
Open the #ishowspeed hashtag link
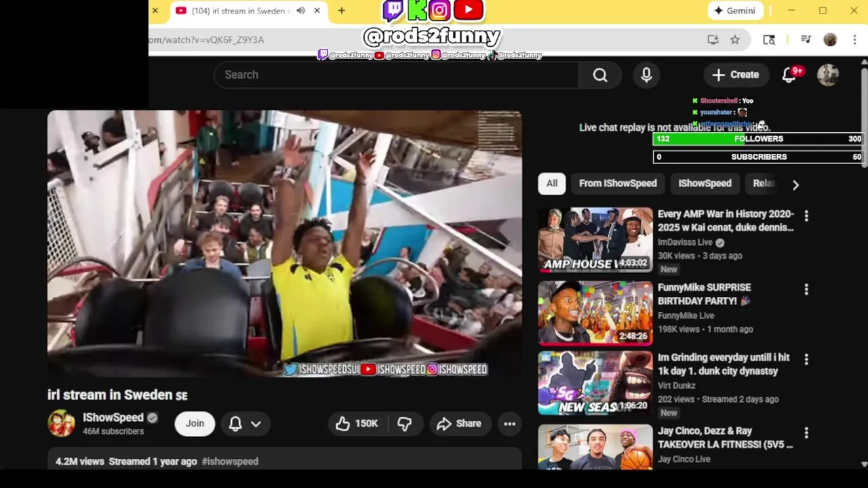tap(230, 462)
